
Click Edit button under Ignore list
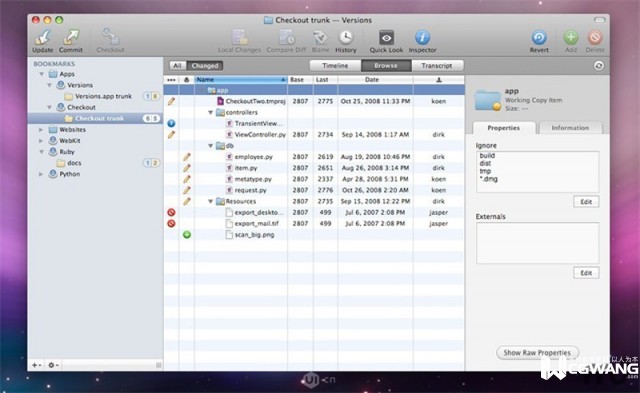586,202
